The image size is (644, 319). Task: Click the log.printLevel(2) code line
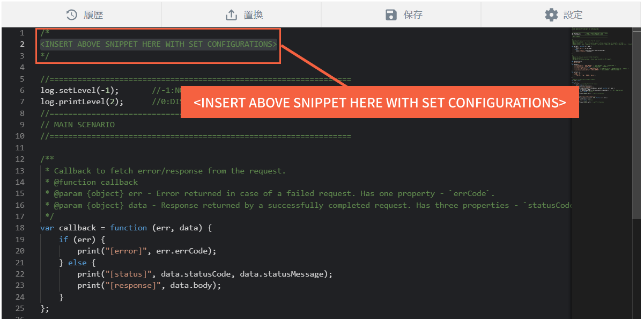coord(80,101)
